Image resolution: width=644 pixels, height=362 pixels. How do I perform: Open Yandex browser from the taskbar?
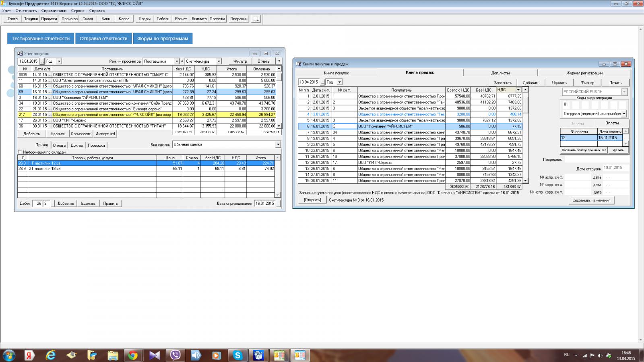29,355
